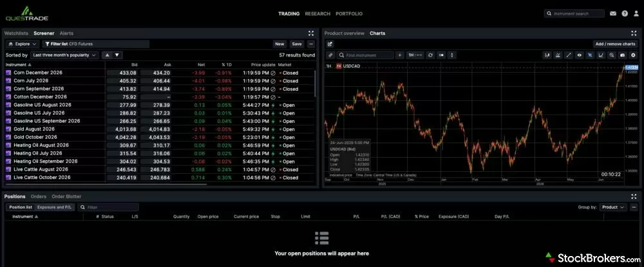
Task: Switch to the Orders tab
Action: pos(39,196)
